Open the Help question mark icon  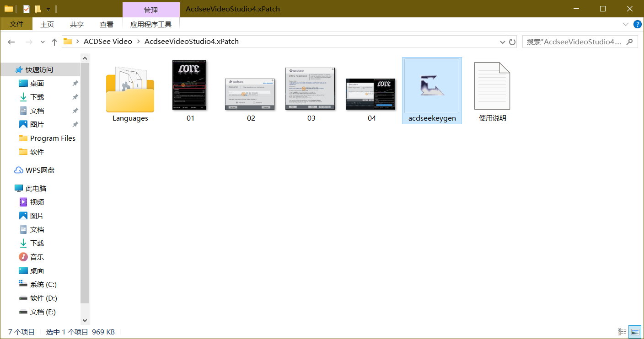[x=637, y=24]
